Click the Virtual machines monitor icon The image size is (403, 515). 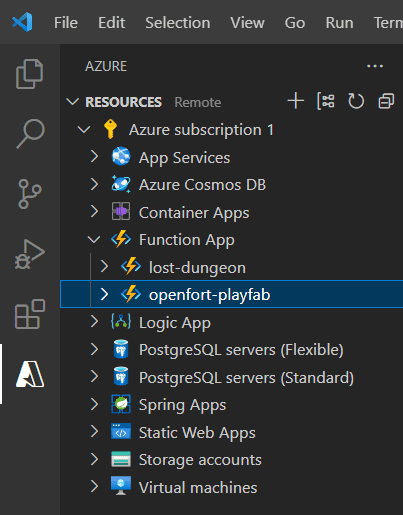pos(121,486)
